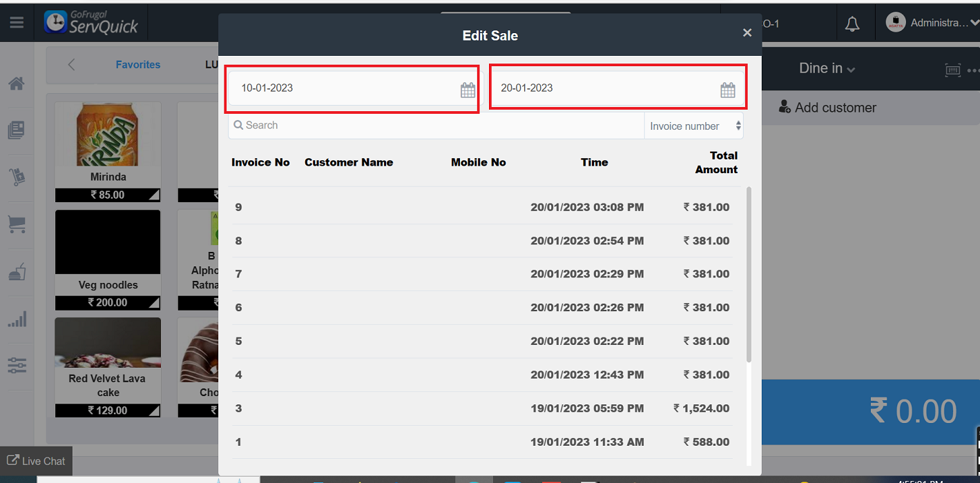This screenshot has height=483, width=980.
Task: Select the Veg noodles product tile
Action: 108,260
